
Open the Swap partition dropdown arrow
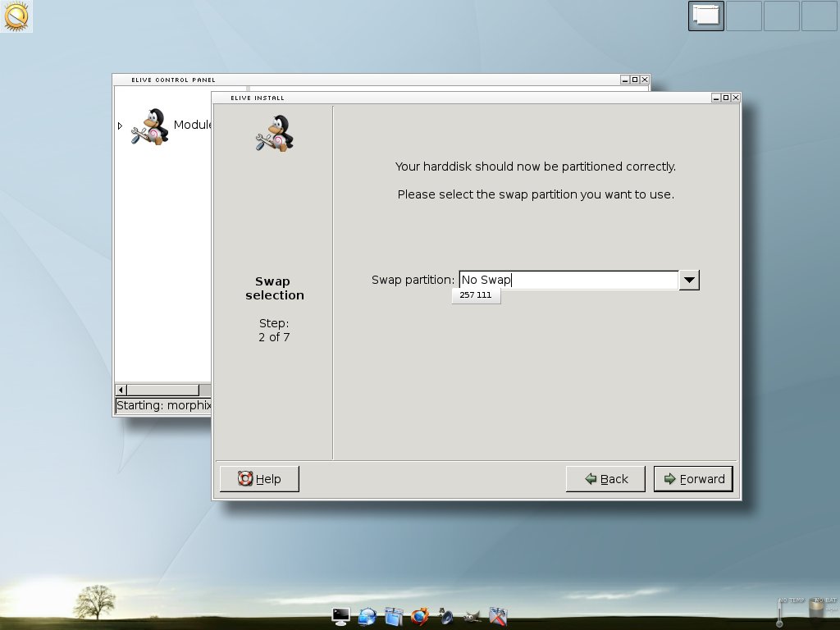(x=689, y=281)
